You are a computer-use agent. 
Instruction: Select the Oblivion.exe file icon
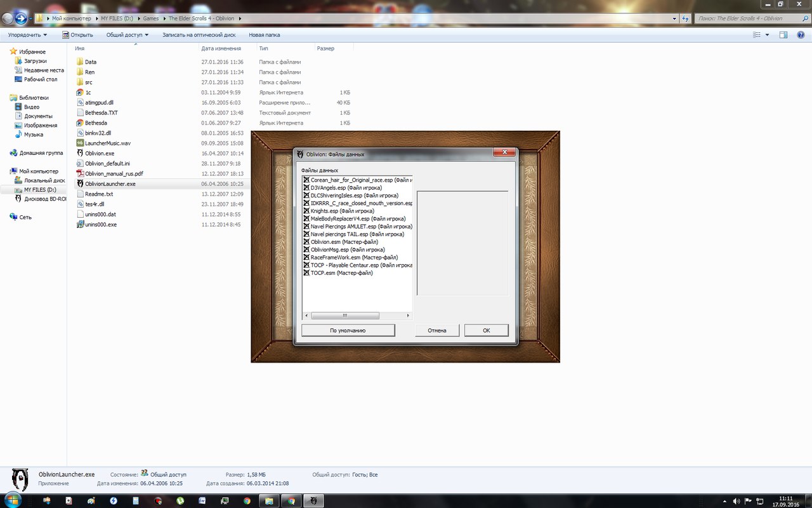click(80, 154)
